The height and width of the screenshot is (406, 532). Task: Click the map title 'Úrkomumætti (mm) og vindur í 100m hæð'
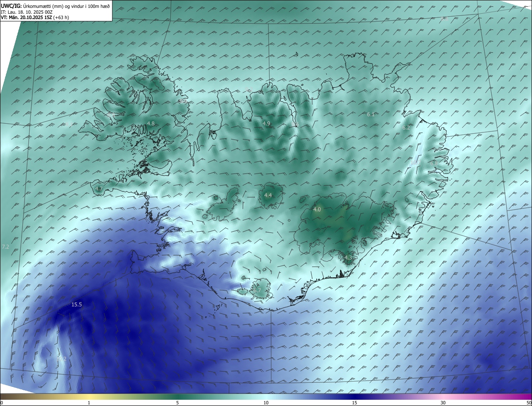coord(66,6)
